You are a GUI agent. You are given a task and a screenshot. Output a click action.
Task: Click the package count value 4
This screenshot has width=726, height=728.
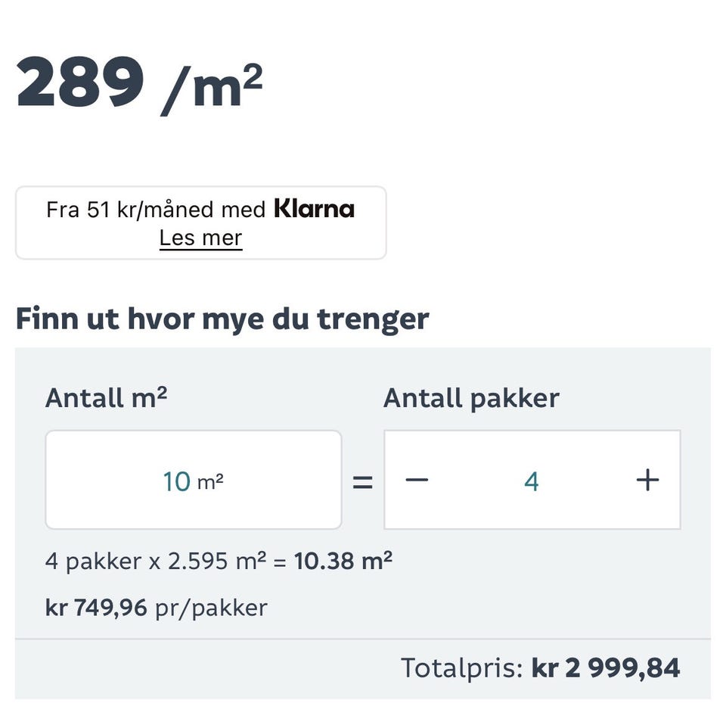point(532,481)
